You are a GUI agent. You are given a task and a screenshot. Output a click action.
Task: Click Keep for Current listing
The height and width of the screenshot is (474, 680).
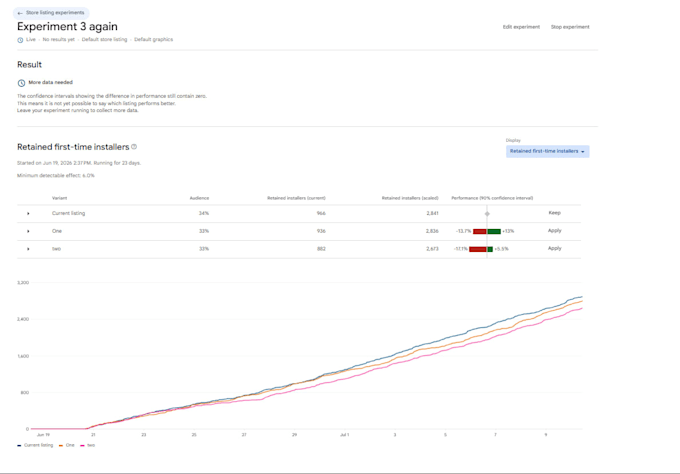(x=554, y=213)
